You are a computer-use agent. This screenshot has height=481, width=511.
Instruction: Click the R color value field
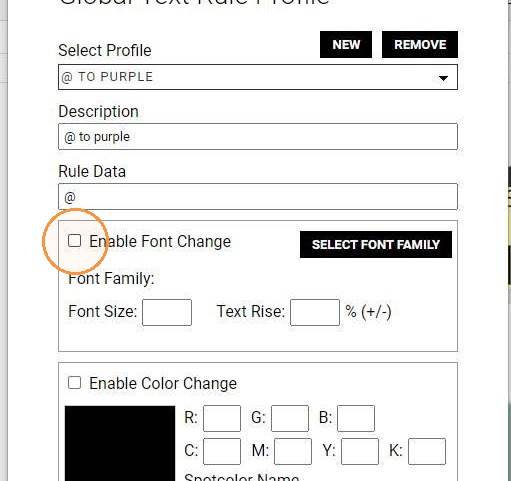click(222, 418)
